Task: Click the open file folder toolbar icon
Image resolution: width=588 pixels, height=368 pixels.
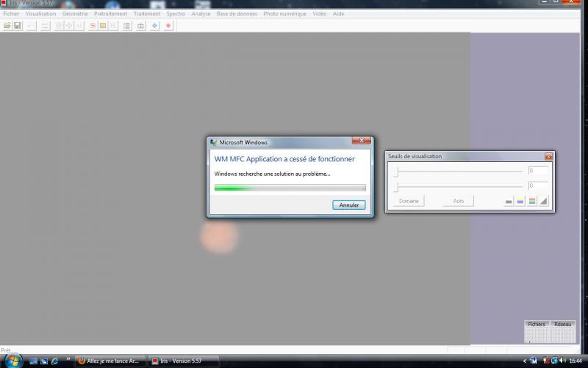Action: 7,26
